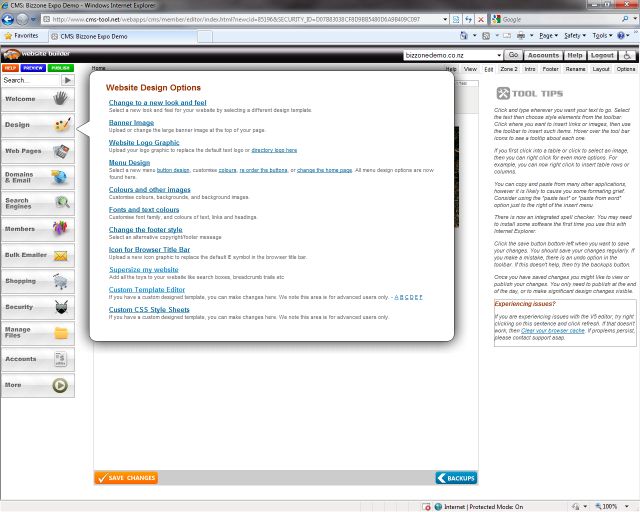Image resolution: width=640 pixels, height=512 pixels.
Task: Focus the sidebar Search text field
Action: [30, 80]
